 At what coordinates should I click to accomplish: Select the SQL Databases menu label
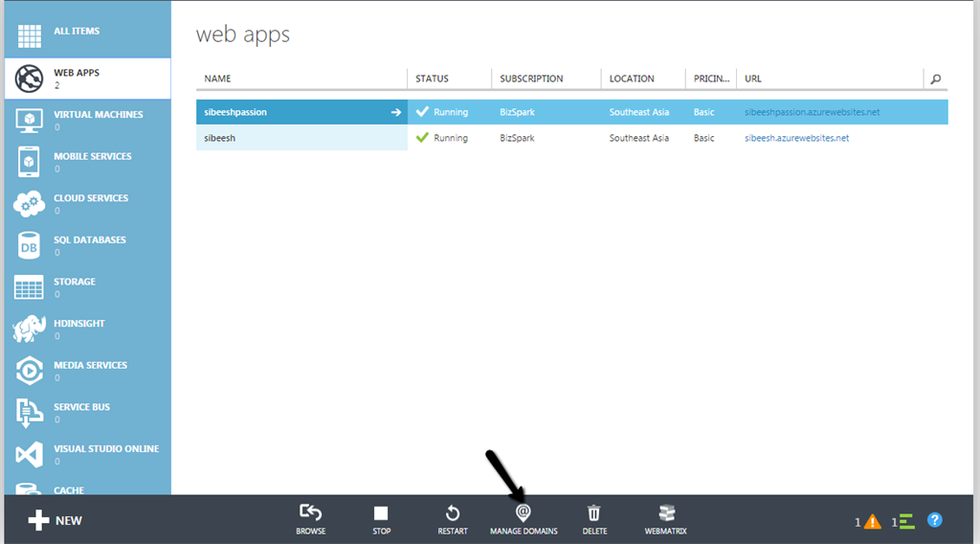(89, 239)
